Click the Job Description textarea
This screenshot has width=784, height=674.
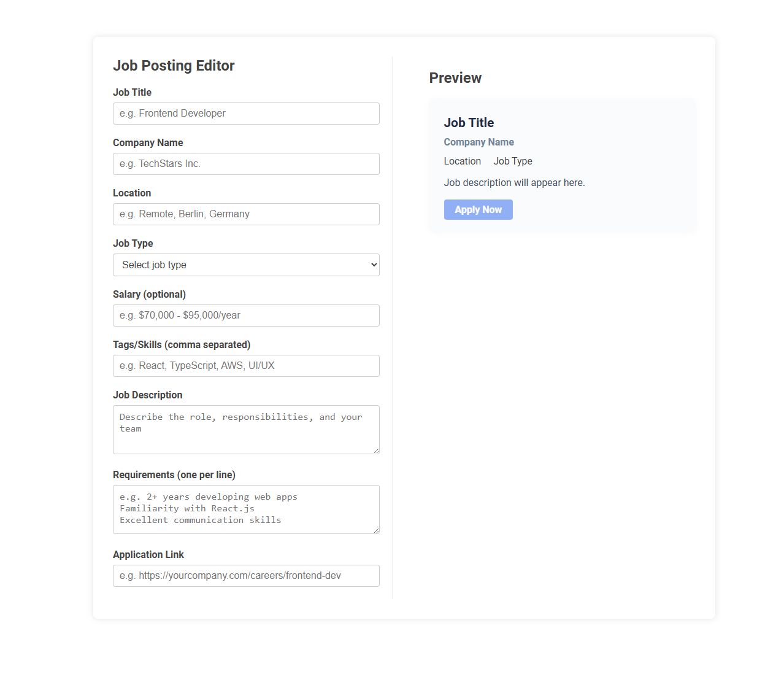[245, 429]
